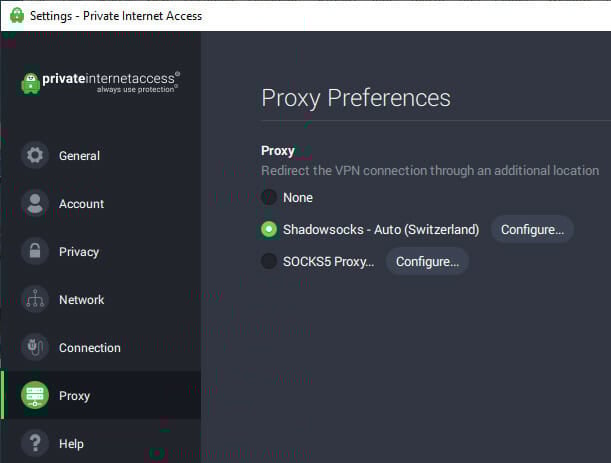611x463 pixels.
Task: Configure the Shadowsocks proxy location
Action: click(x=532, y=230)
